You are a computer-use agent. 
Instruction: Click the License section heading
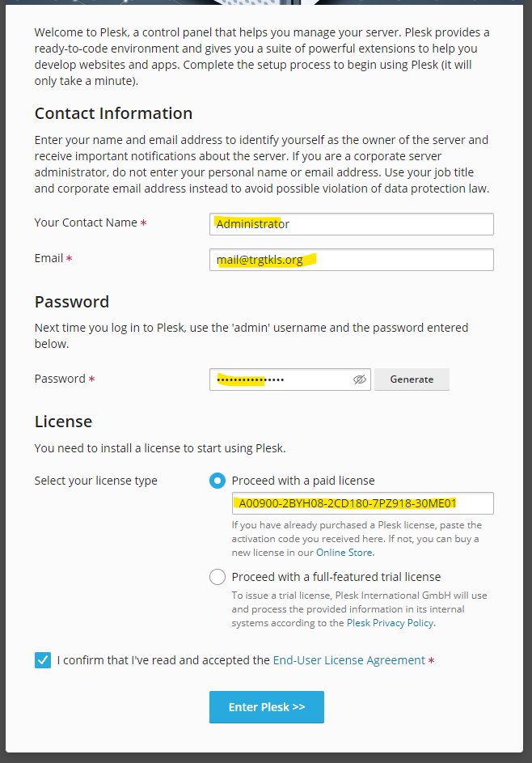pyautogui.click(x=63, y=422)
